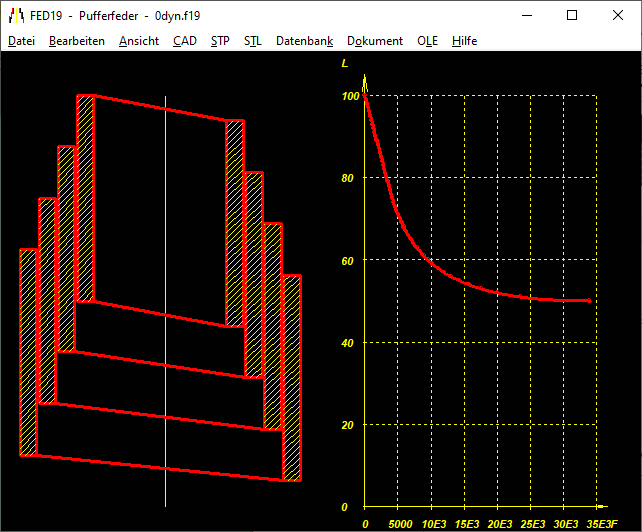The image size is (642, 532).
Task: Open the OLE menu
Action: pyautogui.click(x=427, y=41)
